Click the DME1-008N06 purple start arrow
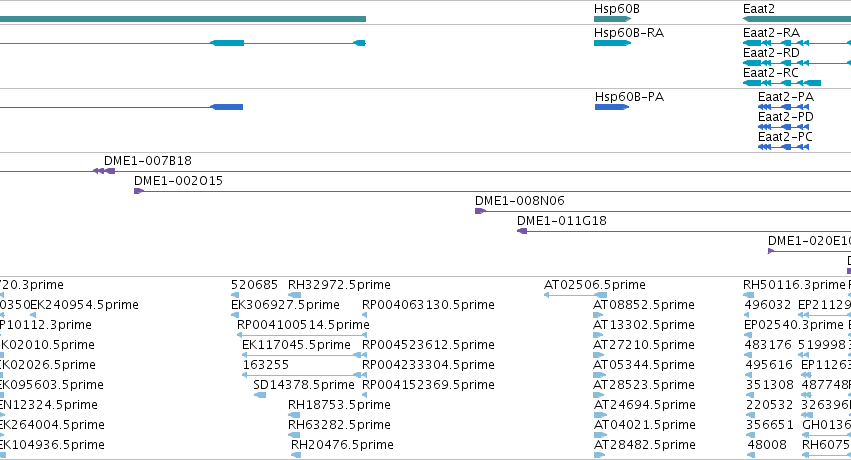The width and height of the screenshot is (851, 460). (480, 211)
